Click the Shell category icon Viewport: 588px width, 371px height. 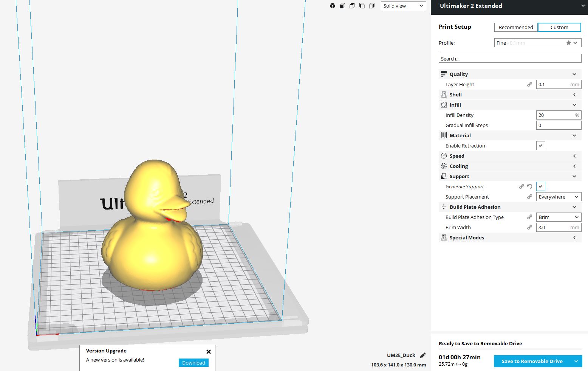444,95
